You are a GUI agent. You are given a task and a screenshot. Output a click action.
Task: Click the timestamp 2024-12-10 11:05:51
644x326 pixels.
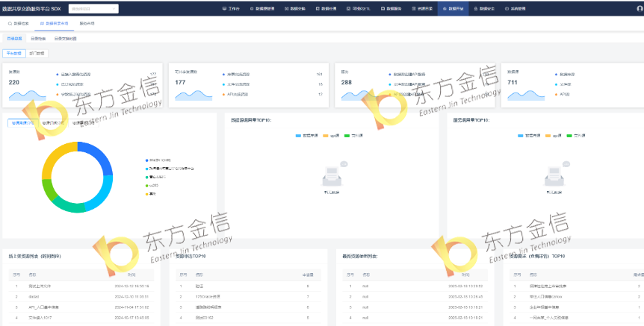coord(131,296)
